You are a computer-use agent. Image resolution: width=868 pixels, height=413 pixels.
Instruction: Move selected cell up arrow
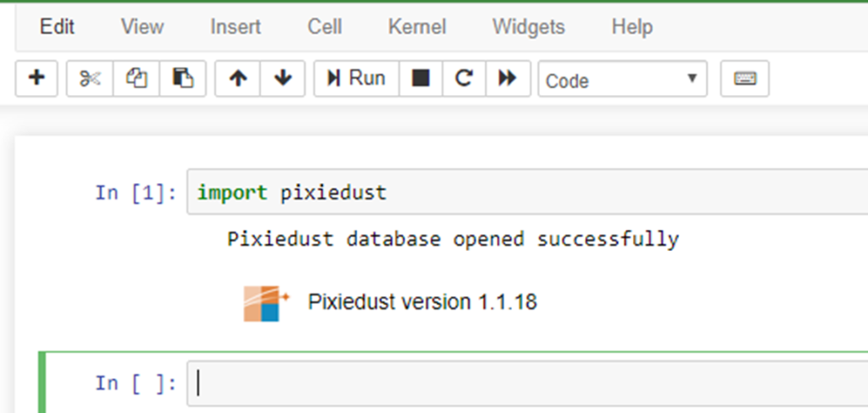237,79
